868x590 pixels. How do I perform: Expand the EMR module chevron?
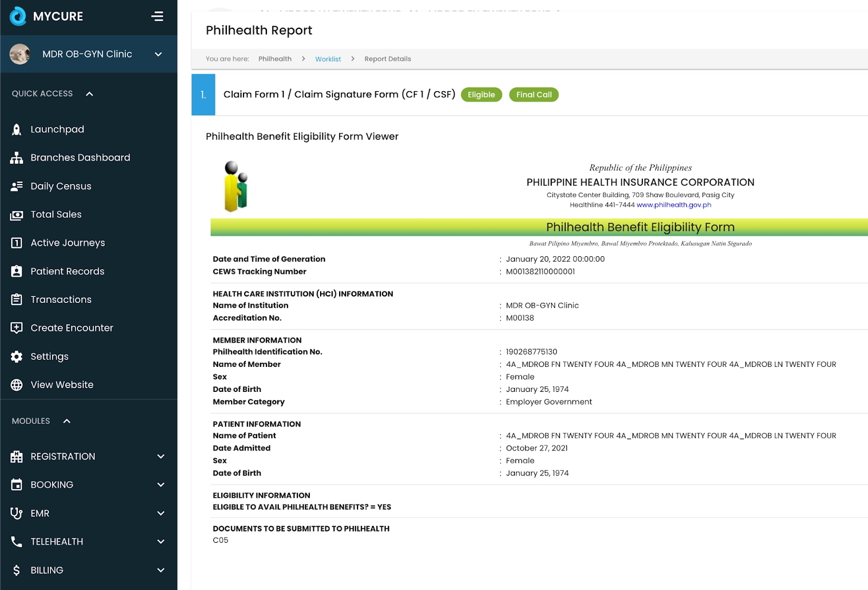(x=161, y=513)
